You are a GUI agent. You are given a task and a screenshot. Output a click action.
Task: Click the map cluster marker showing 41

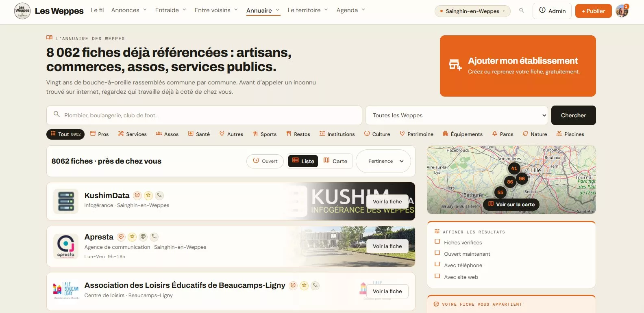click(x=514, y=168)
